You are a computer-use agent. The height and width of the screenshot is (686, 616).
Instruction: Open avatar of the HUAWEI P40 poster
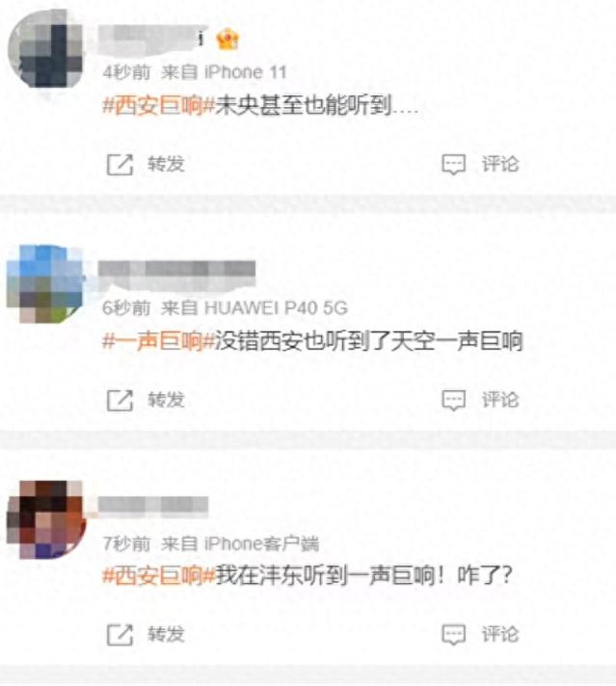(x=45, y=284)
